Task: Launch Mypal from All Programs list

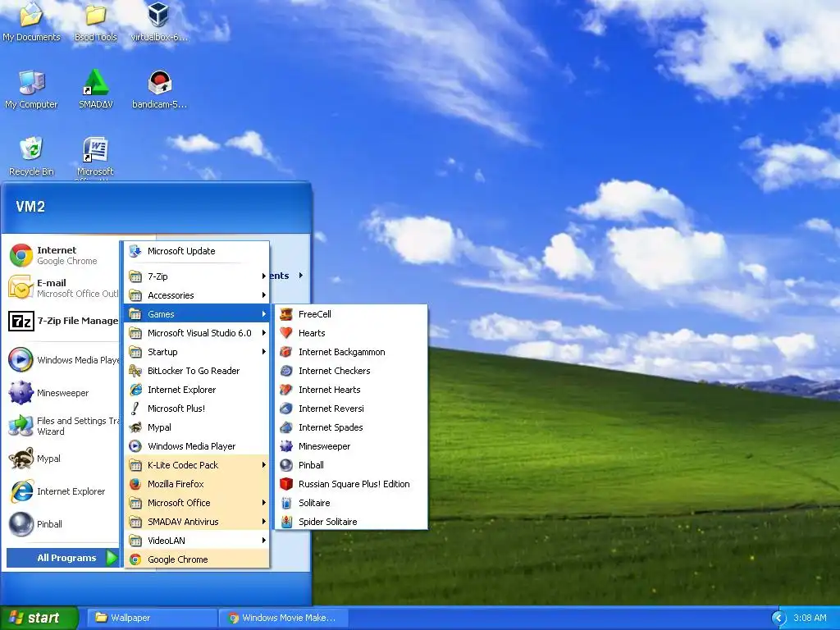Action: pos(197,427)
